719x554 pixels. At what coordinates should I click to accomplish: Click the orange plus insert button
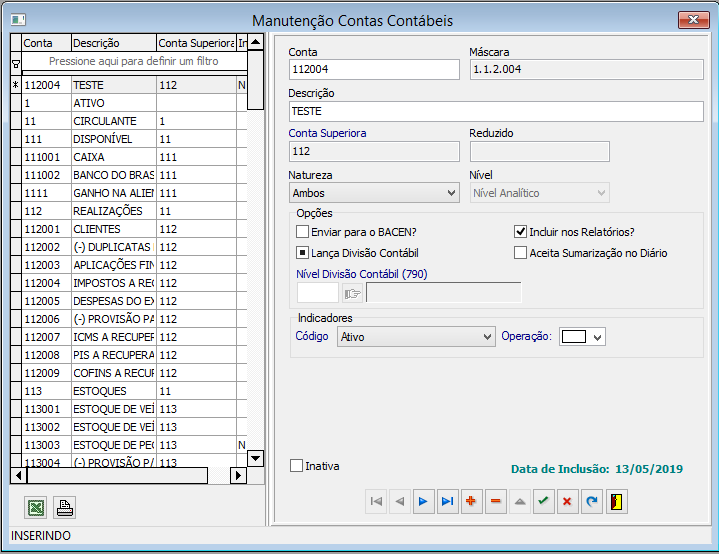tap(471, 502)
